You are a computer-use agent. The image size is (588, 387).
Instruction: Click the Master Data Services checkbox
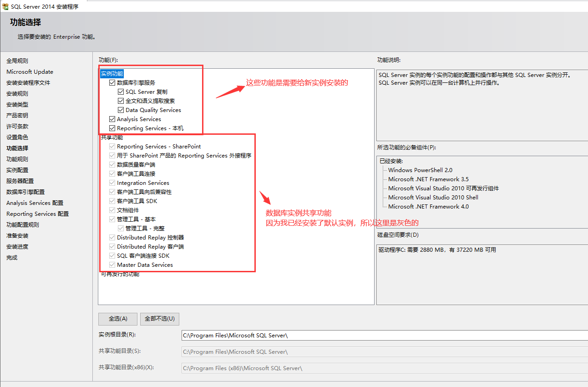[112, 265]
